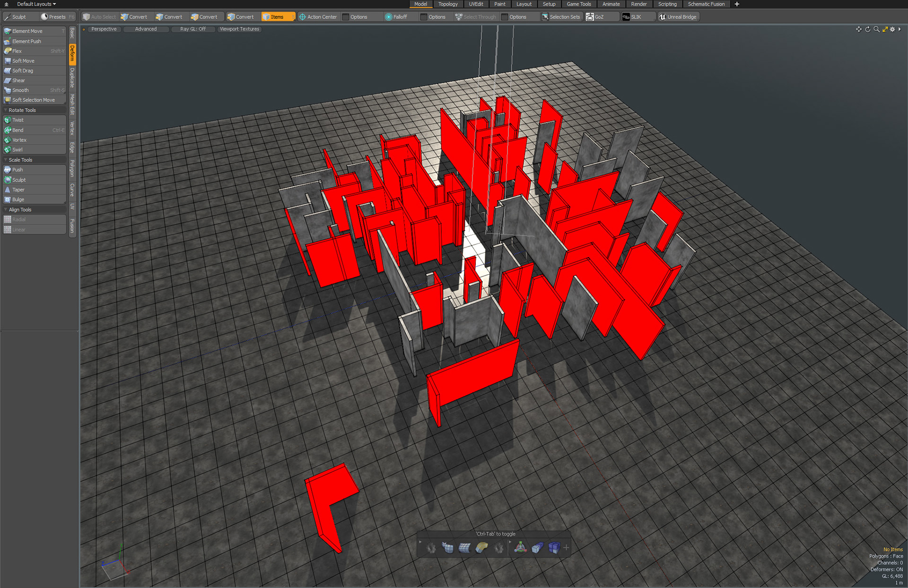Screen dimensions: 908x588
Task: Switch to the Paint layout tab
Action: [500, 4]
